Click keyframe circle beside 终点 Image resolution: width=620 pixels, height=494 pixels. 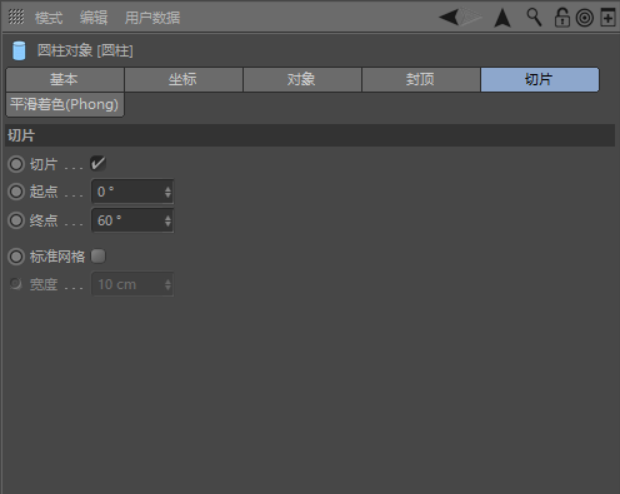tap(16, 220)
